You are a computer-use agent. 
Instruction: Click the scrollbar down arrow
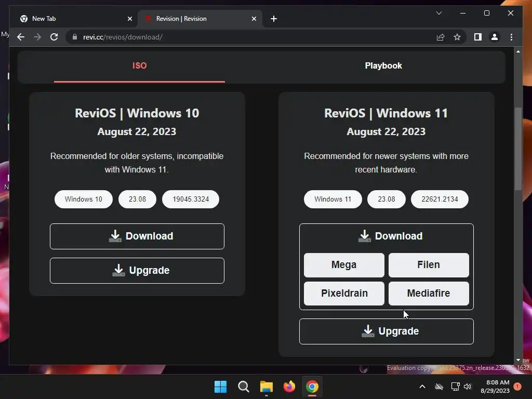[518, 360]
